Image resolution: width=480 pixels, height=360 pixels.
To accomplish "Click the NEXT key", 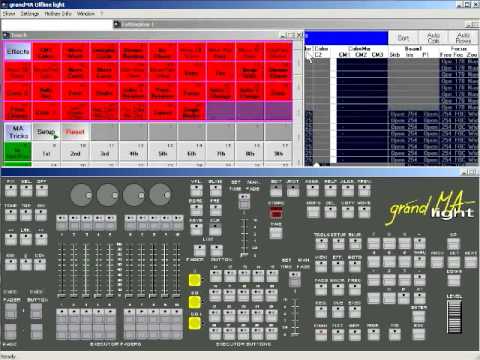I will [471, 262].
